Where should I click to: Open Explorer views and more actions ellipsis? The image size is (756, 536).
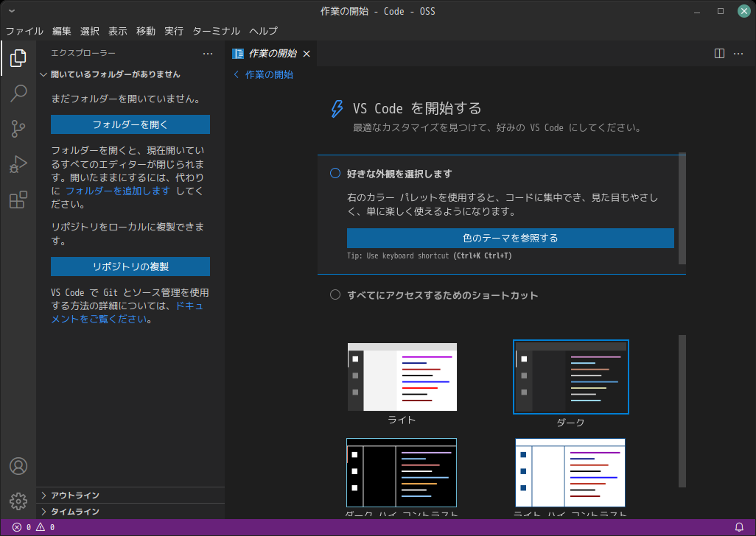click(x=208, y=54)
